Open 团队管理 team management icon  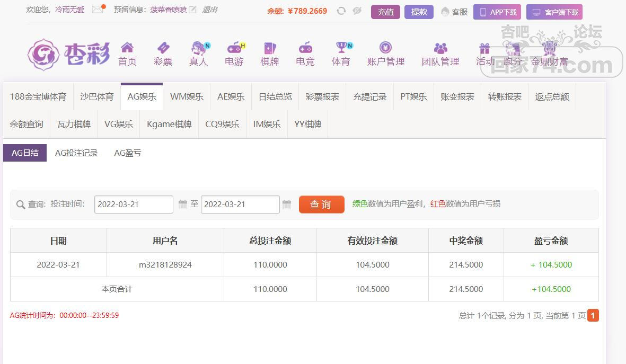point(440,48)
